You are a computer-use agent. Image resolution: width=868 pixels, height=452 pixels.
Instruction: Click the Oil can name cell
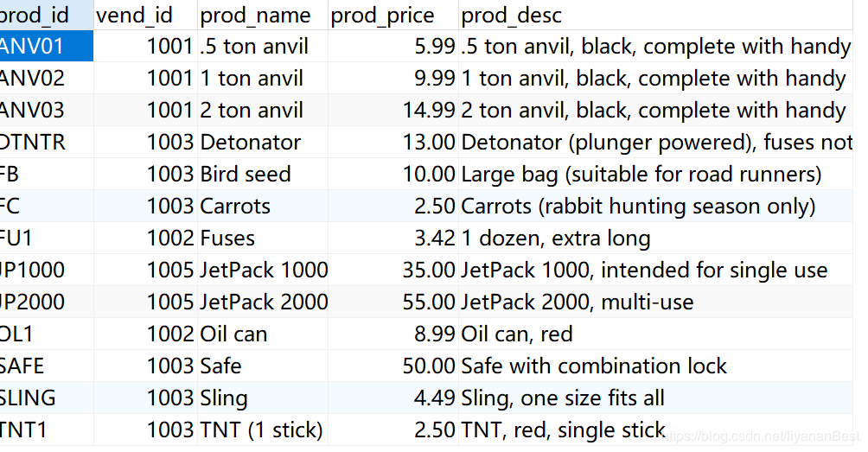pos(233,334)
